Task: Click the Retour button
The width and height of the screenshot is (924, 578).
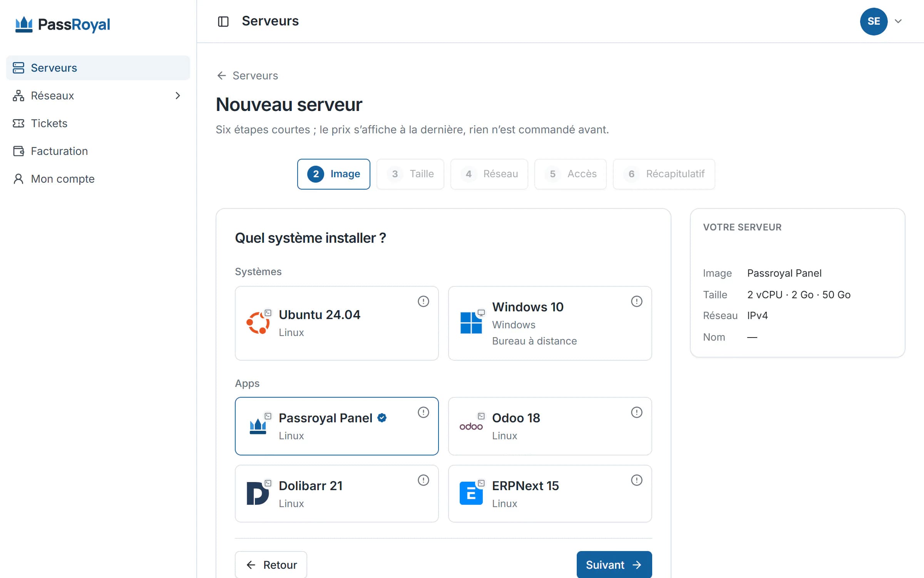Action: (271, 565)
